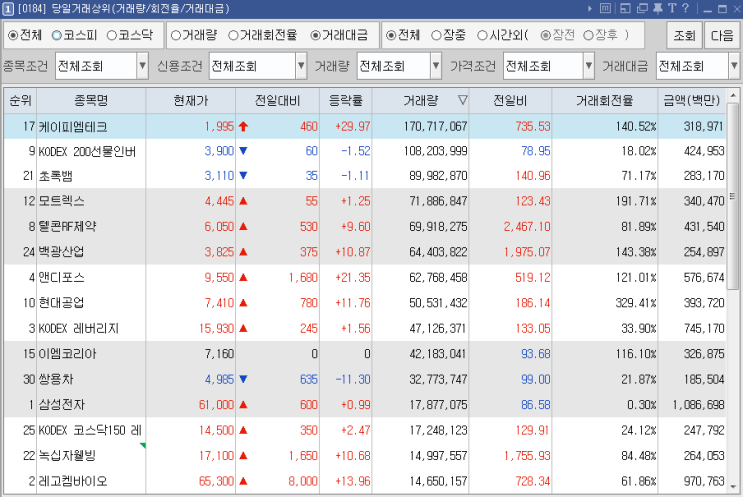Screen dimensions: 743x497
Task: Select the 장후 radio button
Action: [588, 35]
